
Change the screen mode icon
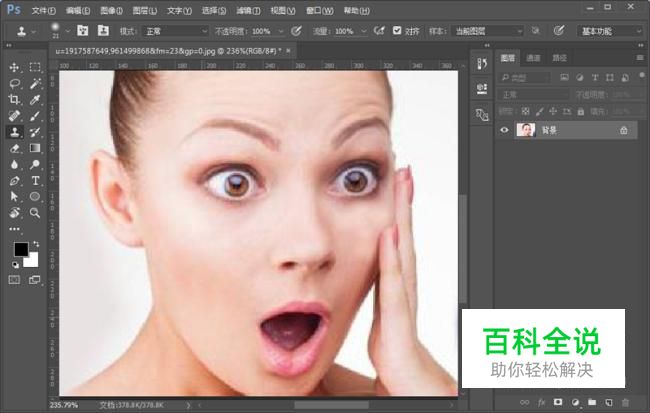click(x=35, y=280)
